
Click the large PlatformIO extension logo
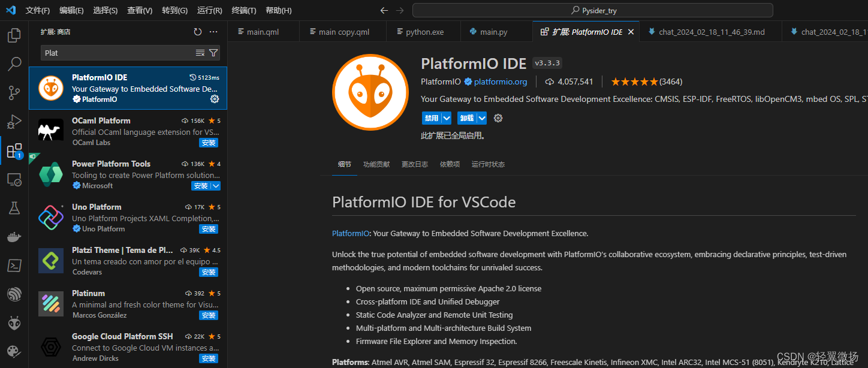tap(370, 92)
